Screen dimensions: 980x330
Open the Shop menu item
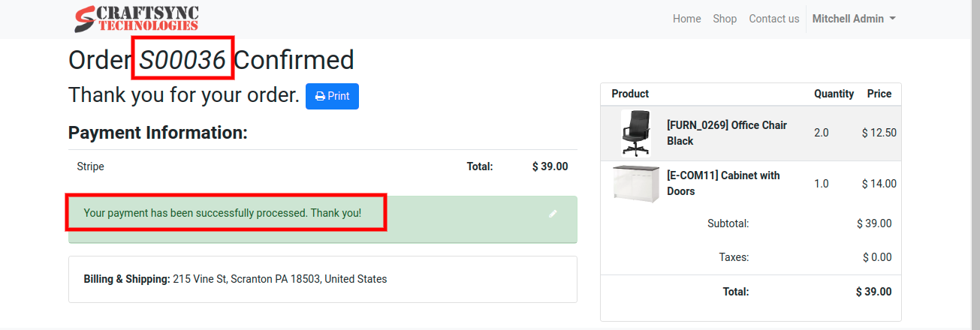click(725, 19)
